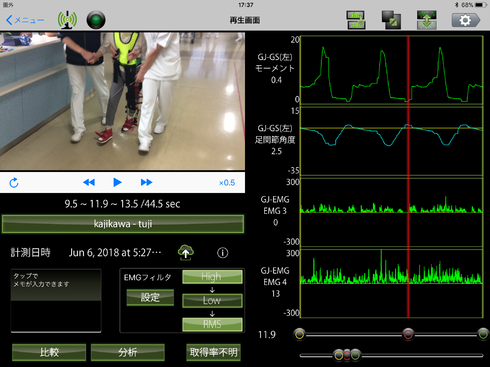Screen dimensions: 490x367
Task: Tap the vertical arrows scale icon
Action: point(426,20)
